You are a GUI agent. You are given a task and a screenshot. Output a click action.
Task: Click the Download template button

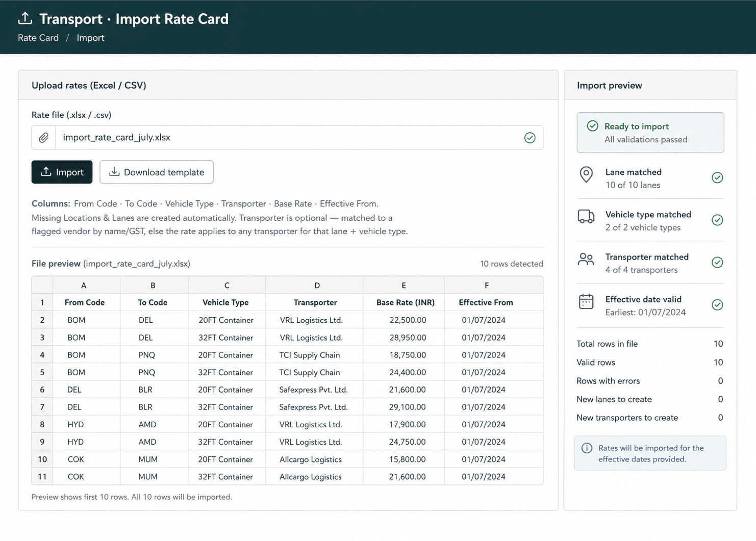(157, 172)
